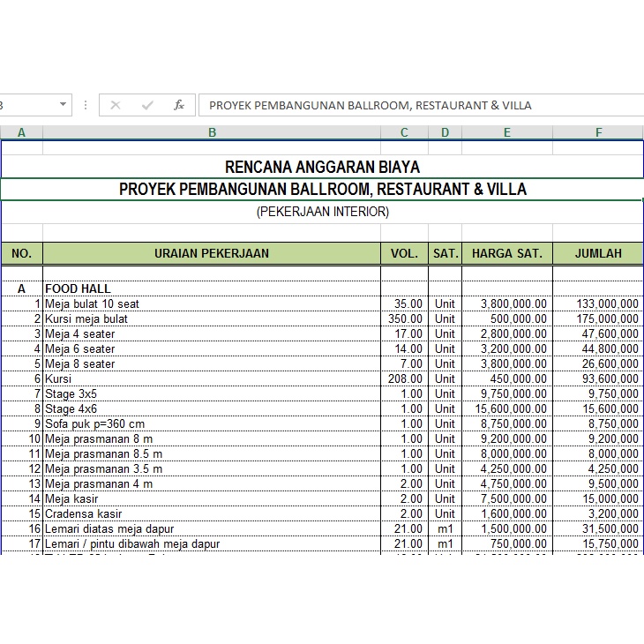644x644 pixels.
Task: Select the URAIAN PEKERJAAN header cell
Action: (x=212, y=253)
